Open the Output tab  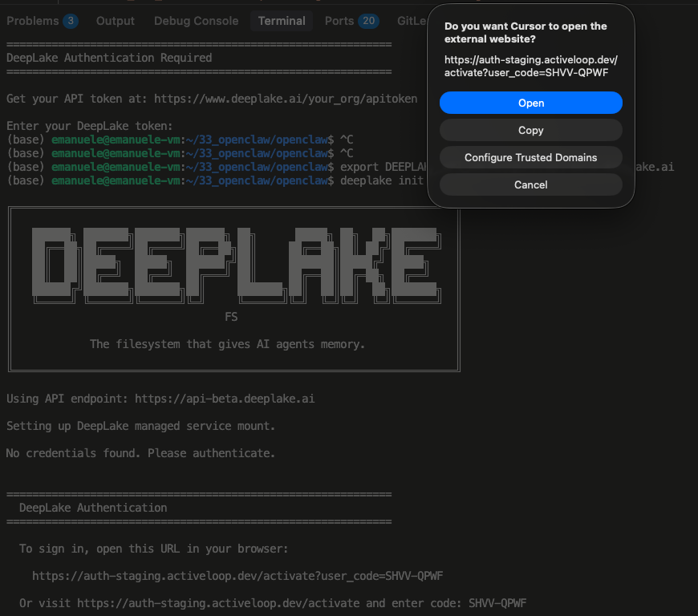[116, 21]
